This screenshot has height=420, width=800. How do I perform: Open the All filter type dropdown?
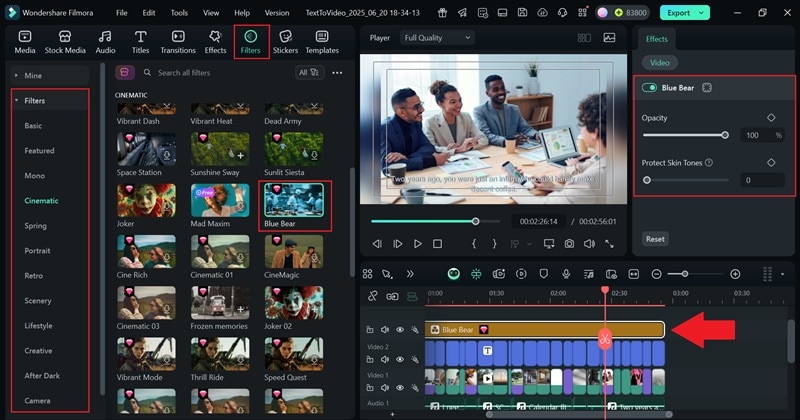coord(309,73)
